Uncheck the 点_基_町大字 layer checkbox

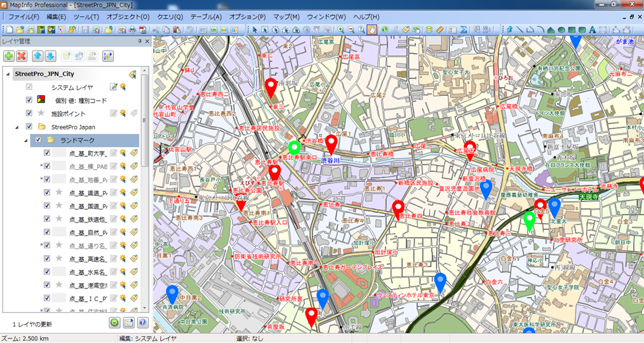[47, 153]
